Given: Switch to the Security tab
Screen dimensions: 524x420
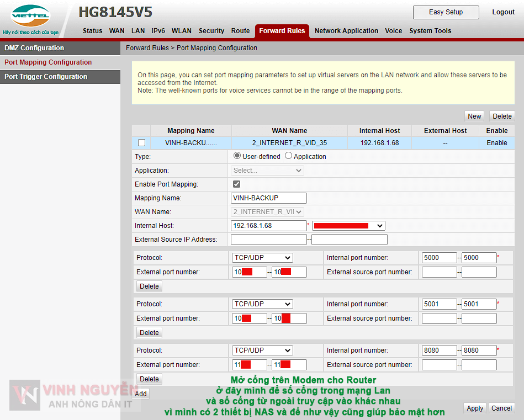Looking at the screenshot, I should [211, 31].
